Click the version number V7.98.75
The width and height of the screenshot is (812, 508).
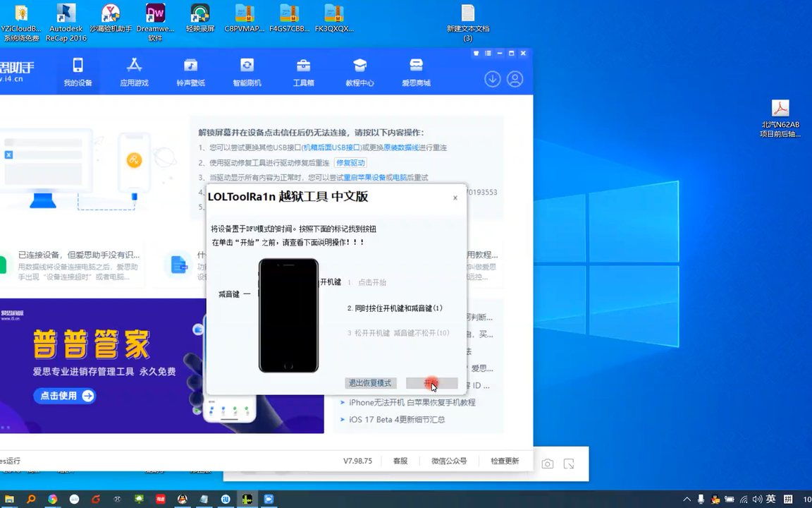[357, 461]
